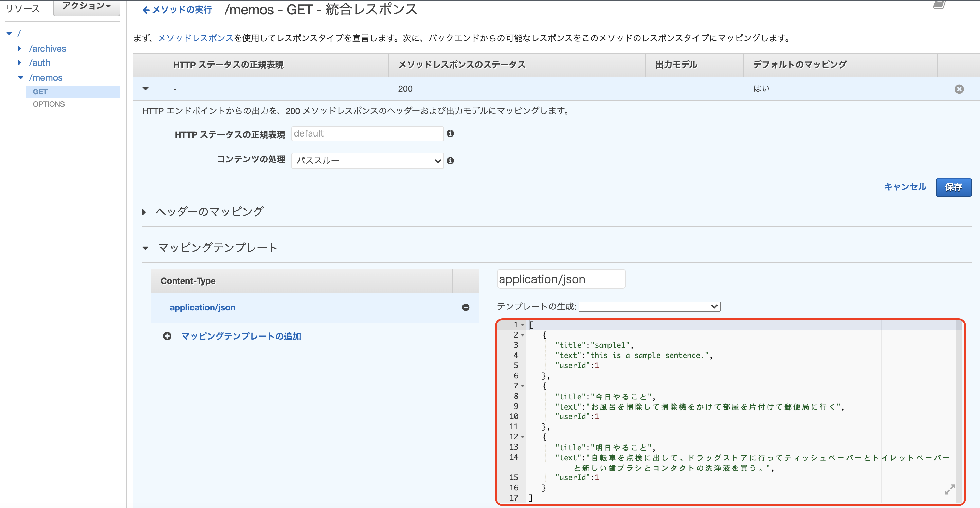The height and width of the screenshot is (508, 980).
Task: Click the plus icon to add template
Action: (x=167, y=337)
